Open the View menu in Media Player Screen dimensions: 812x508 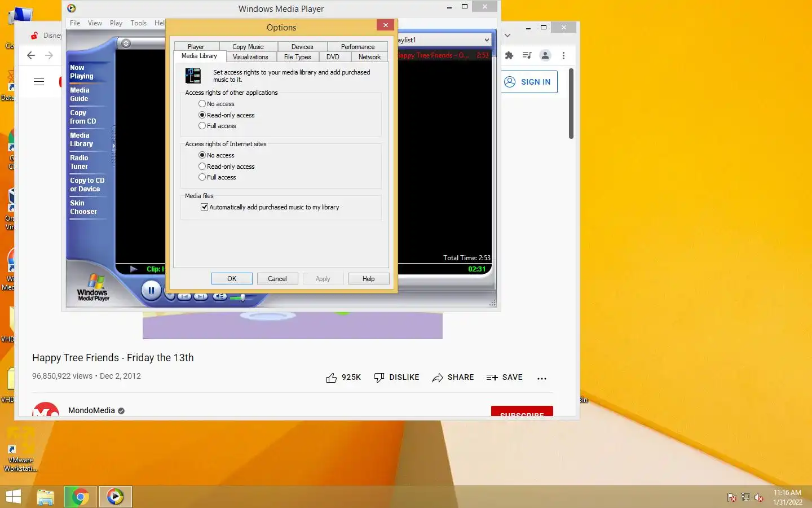click(95, 23)
